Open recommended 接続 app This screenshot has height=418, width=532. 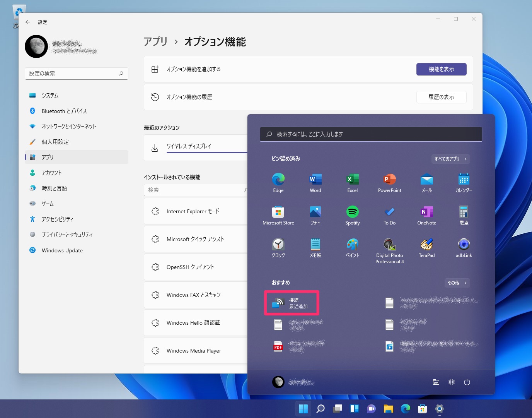[x=292, y=303]
